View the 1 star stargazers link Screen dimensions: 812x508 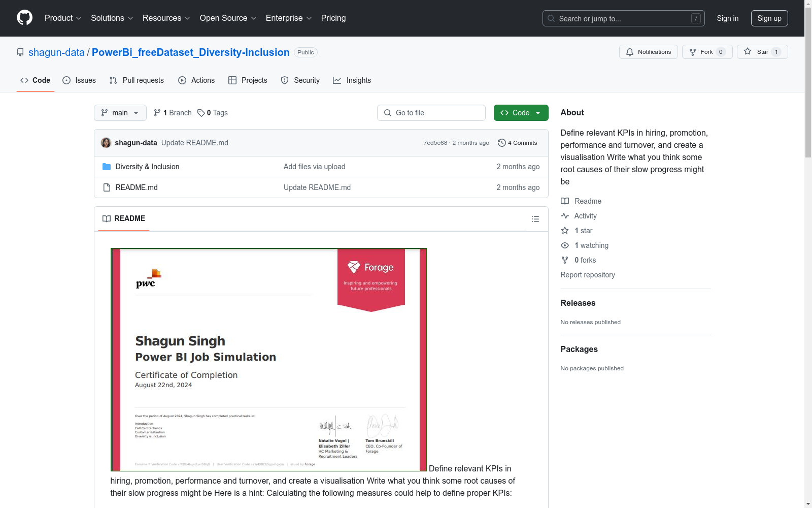577,231
